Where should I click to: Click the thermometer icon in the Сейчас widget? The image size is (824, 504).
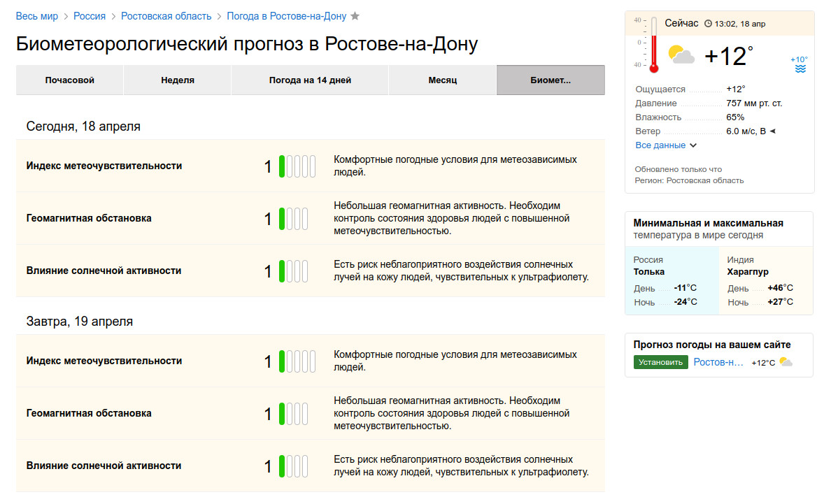pos(654,45)
